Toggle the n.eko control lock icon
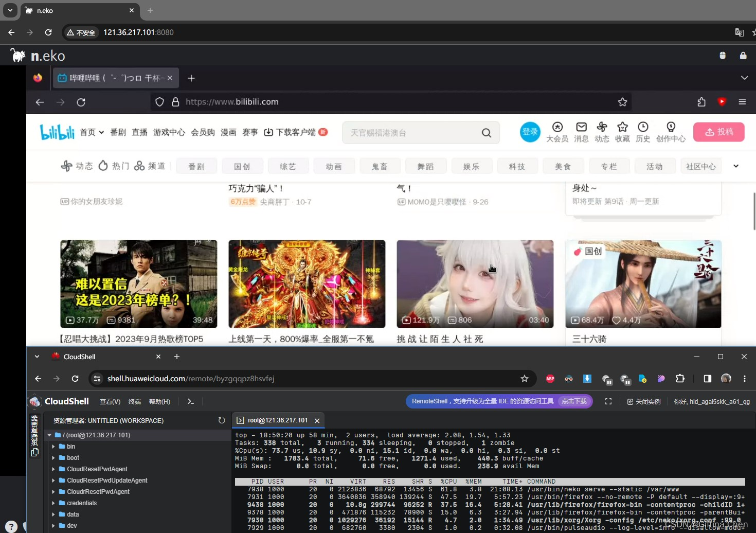This screenshot has height=533, width=756. click(743, 56)
